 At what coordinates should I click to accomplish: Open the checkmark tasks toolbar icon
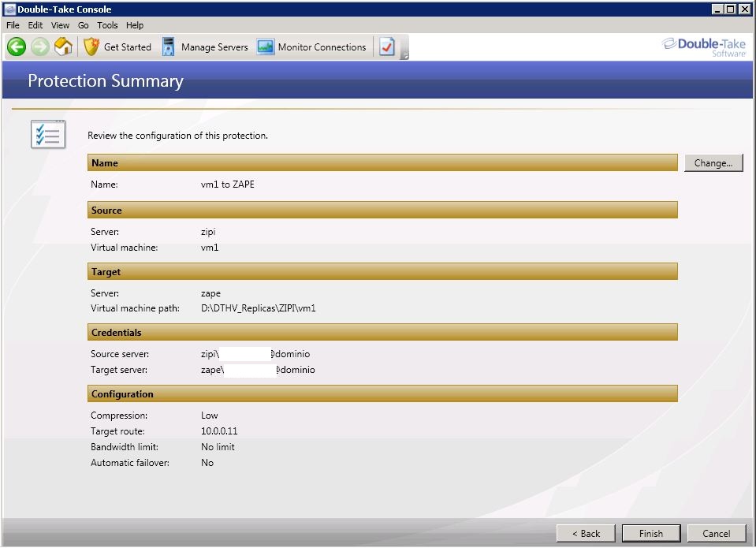387,47
